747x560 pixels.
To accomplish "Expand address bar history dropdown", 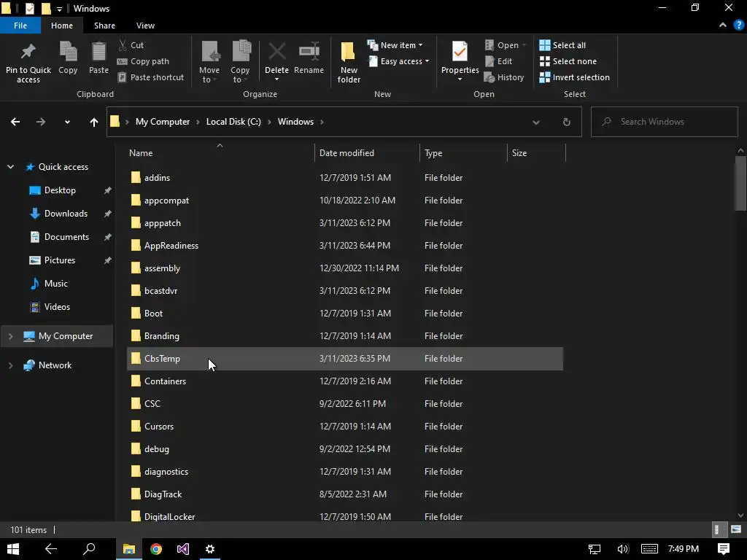I will 536,122.
